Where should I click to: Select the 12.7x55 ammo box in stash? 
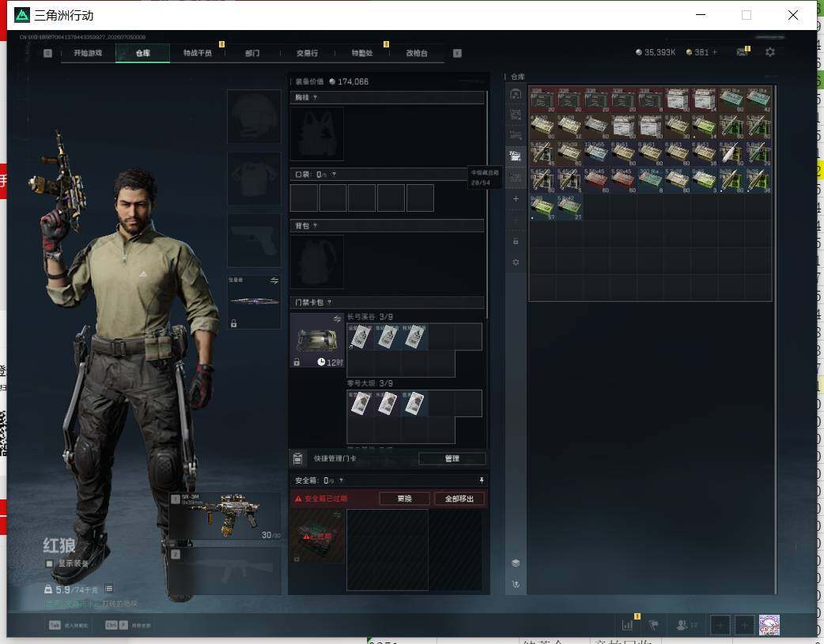tap(596, 154)
